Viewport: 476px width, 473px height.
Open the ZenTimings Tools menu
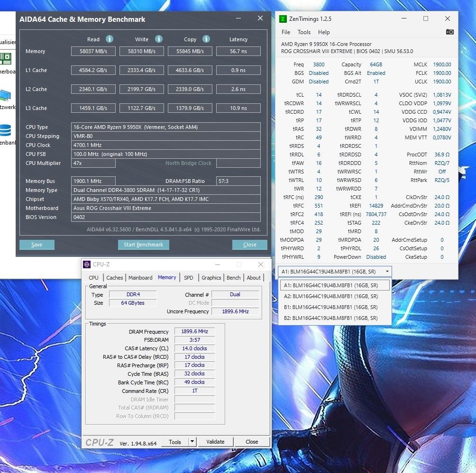[304, 32]
